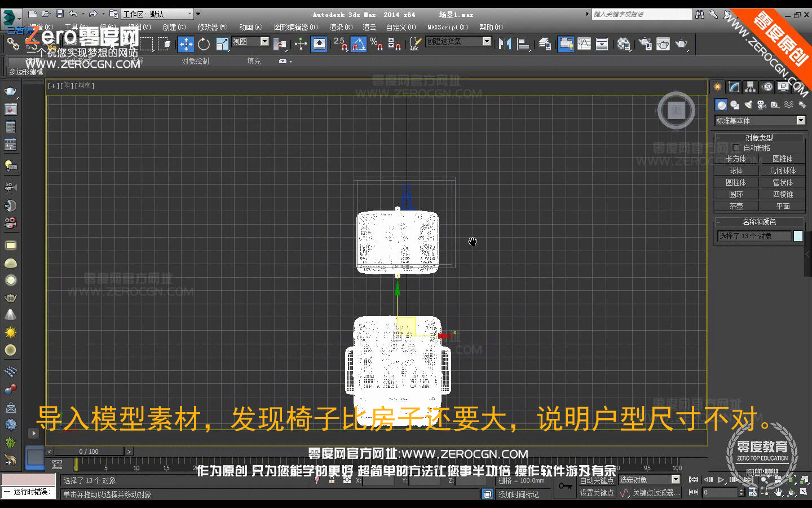The height and width of the screenshot is (508, 812).
Task: Open MAXScript(X) menu
Action: pyautogui.click(x=448, y=27)
